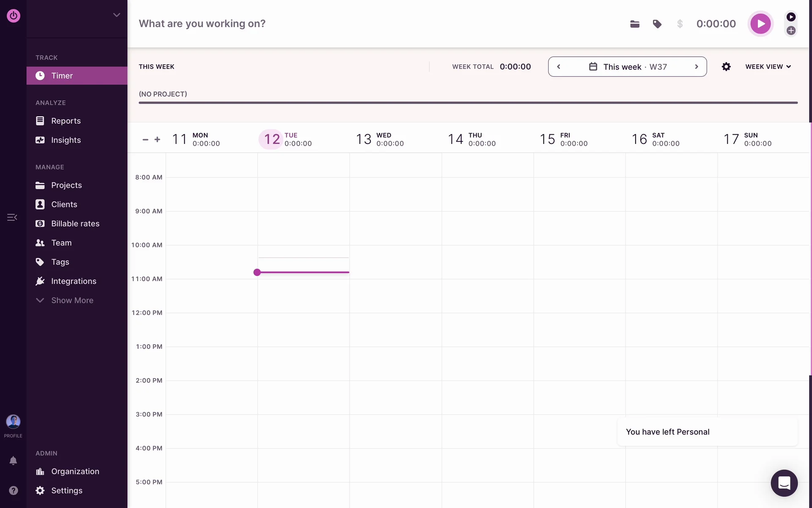Start the timer with the play button
812x508 pixels.
coord(760,24)
